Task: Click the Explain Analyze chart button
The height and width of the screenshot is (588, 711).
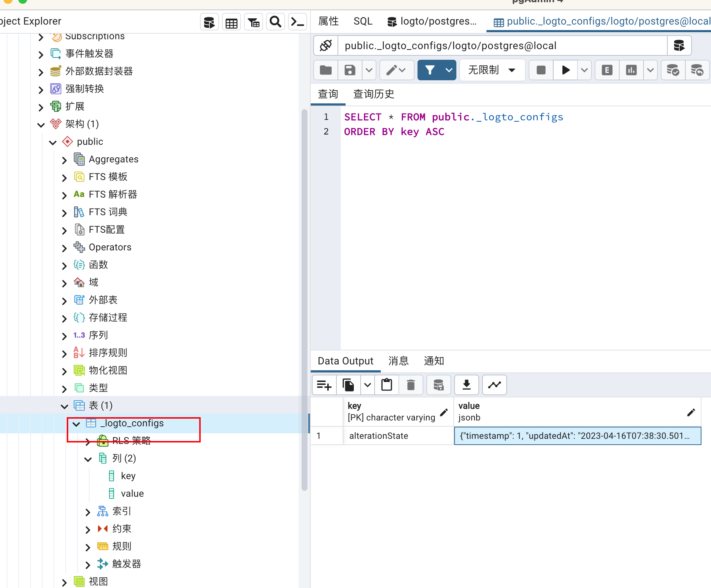Action: pyautogui.click(x=631, y=70)
